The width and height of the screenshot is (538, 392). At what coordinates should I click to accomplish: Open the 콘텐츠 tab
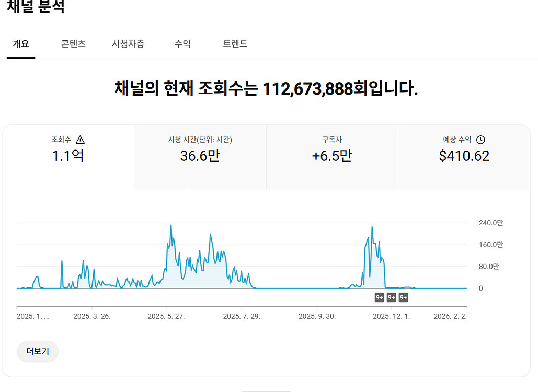73,44
